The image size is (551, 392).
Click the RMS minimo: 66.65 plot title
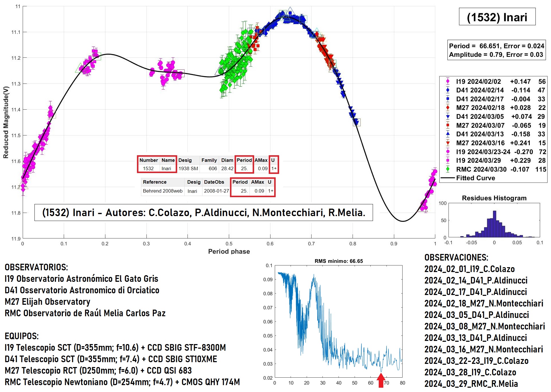(x=339, y=261)
